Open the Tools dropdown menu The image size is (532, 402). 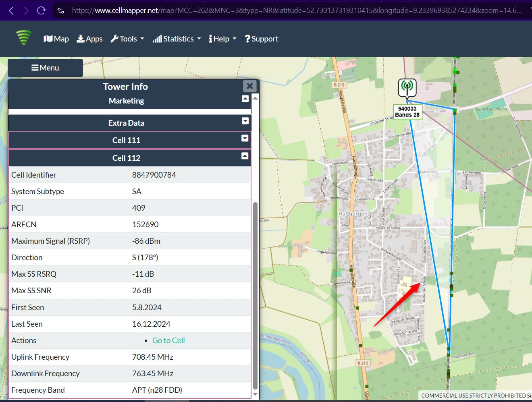[127, 39]
